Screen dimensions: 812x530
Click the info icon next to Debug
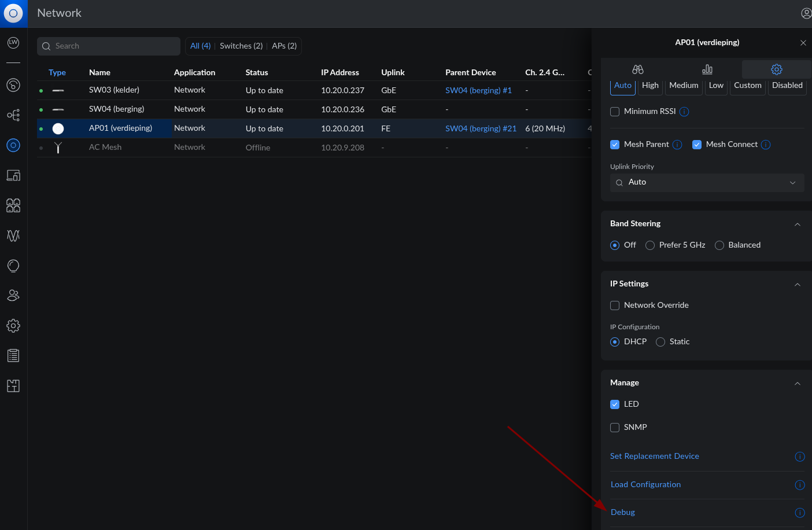pyautogui.click(x=799, y=513)
